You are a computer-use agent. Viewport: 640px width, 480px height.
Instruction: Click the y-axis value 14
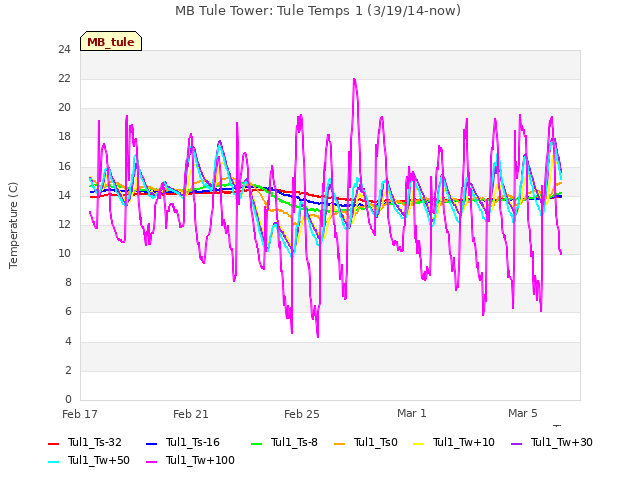point(64,195)
